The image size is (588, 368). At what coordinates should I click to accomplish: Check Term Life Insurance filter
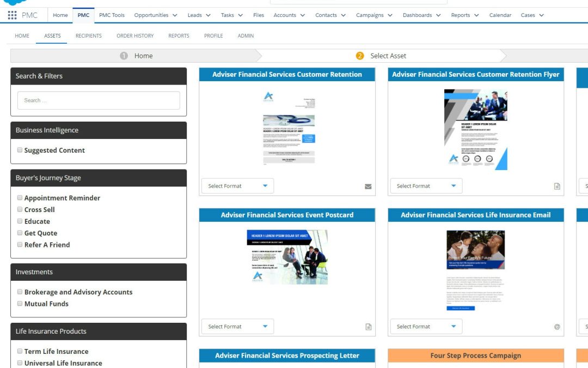point(20,351)
